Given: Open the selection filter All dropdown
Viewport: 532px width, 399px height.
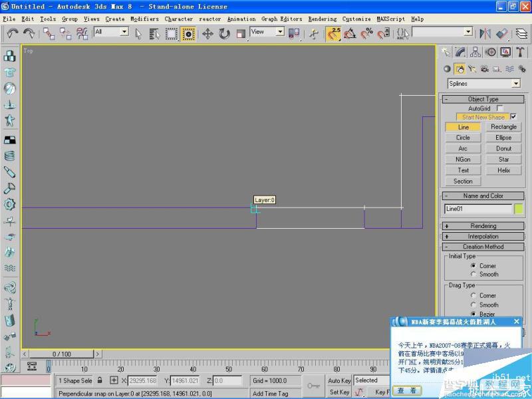Looking at the screenshot, I should [x=124, y=31].
